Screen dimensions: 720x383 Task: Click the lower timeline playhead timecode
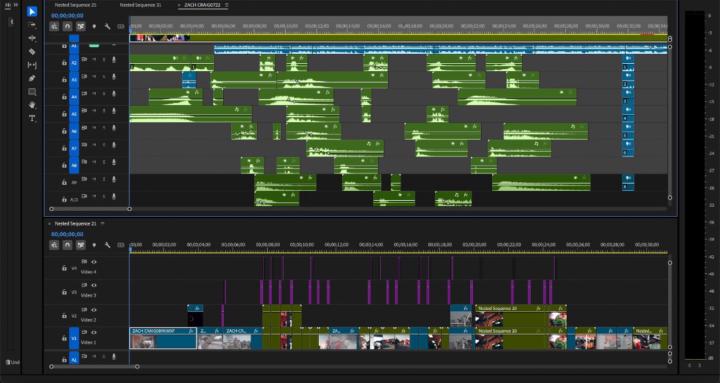[68, 234]
